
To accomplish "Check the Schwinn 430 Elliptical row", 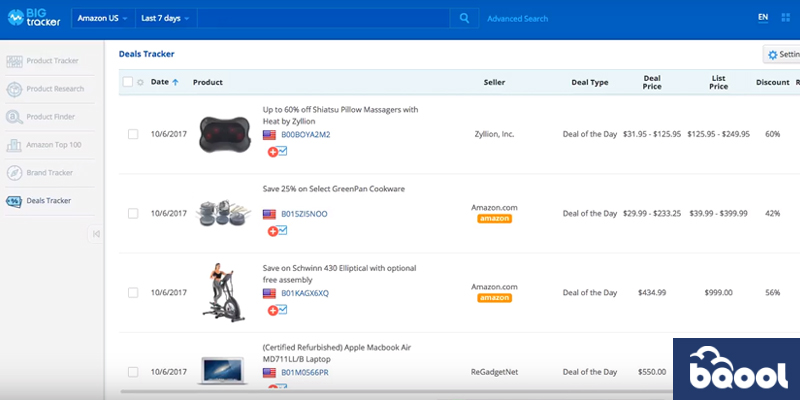I will (x=133, y=293).
